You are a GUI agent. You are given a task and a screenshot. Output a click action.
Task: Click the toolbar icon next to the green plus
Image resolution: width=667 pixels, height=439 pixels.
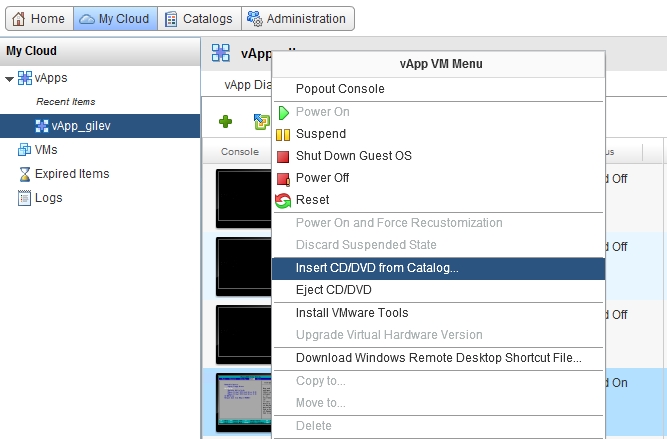click(261, 122)
